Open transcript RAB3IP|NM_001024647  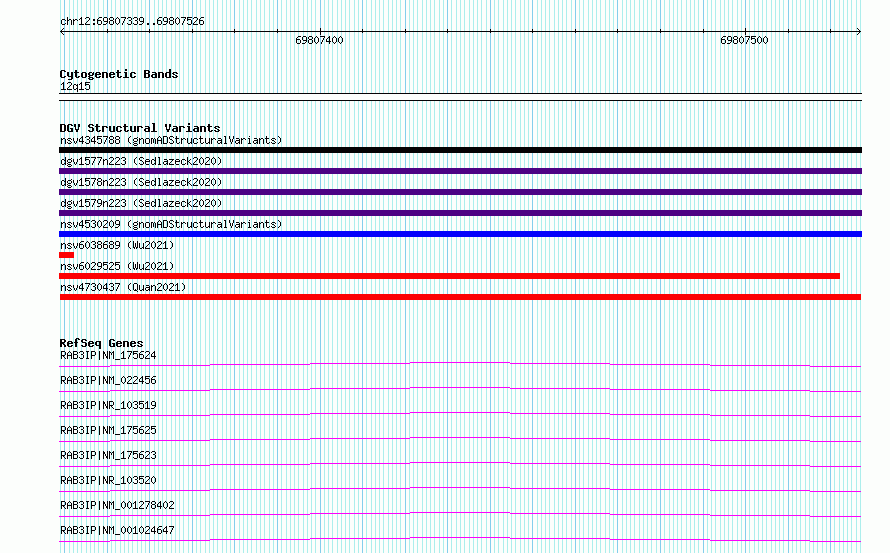pyautogui.click(x=117, y=530)
